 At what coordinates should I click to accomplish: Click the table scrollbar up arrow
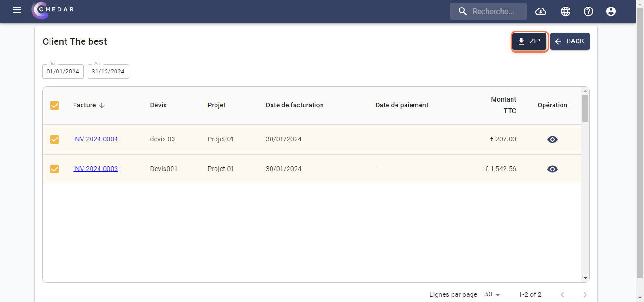585,90
